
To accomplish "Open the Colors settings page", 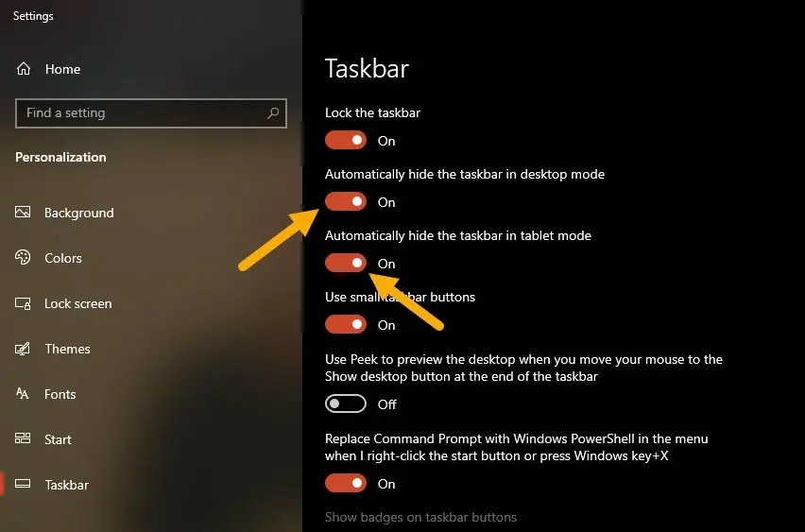I will point(63,258).
